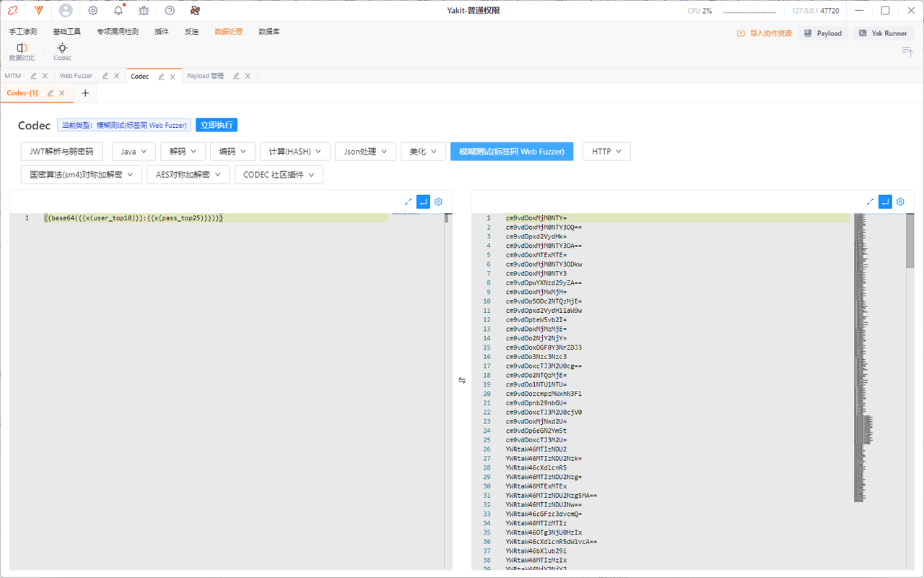The height and width of the screenshot is (578, 924).
Task: Launch Yak Runner
Action: pos(884,33)
